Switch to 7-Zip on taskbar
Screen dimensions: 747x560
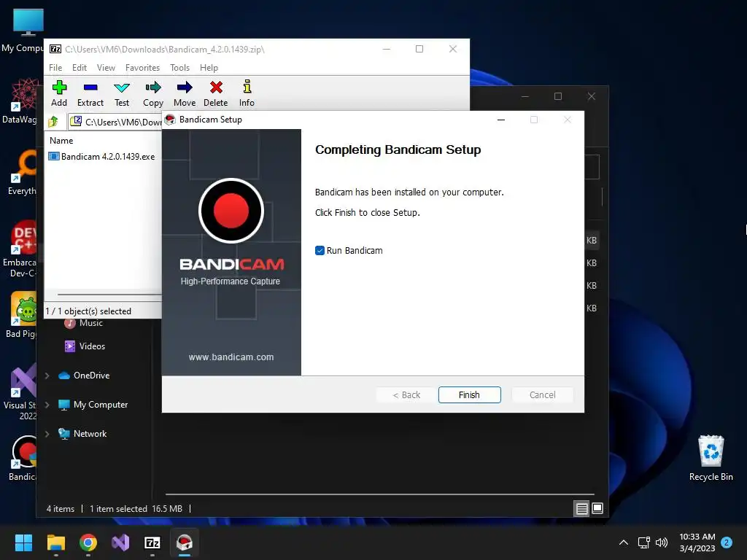(152, 542)
